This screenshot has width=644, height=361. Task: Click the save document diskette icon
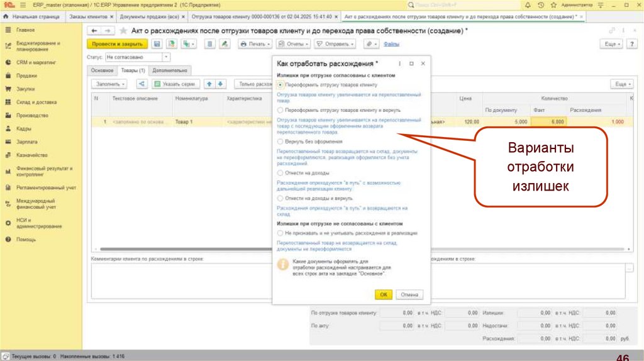click(157, 44)
